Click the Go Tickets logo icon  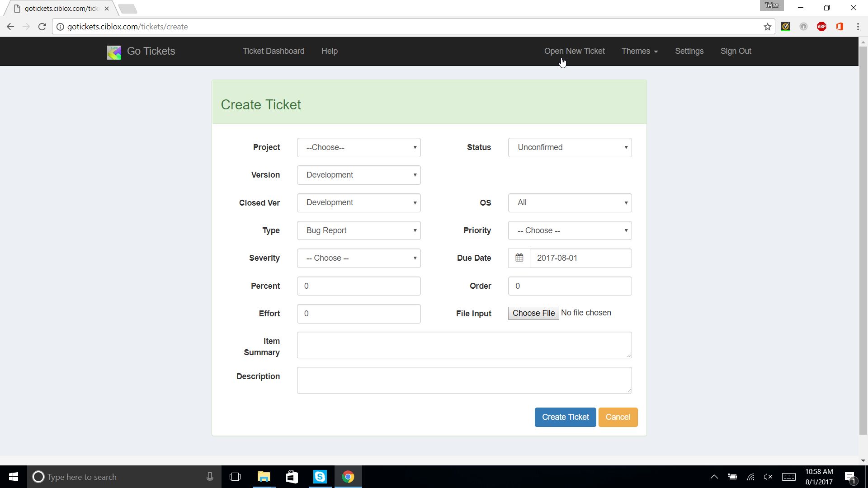pyautogui.click(x=113, y=51)
